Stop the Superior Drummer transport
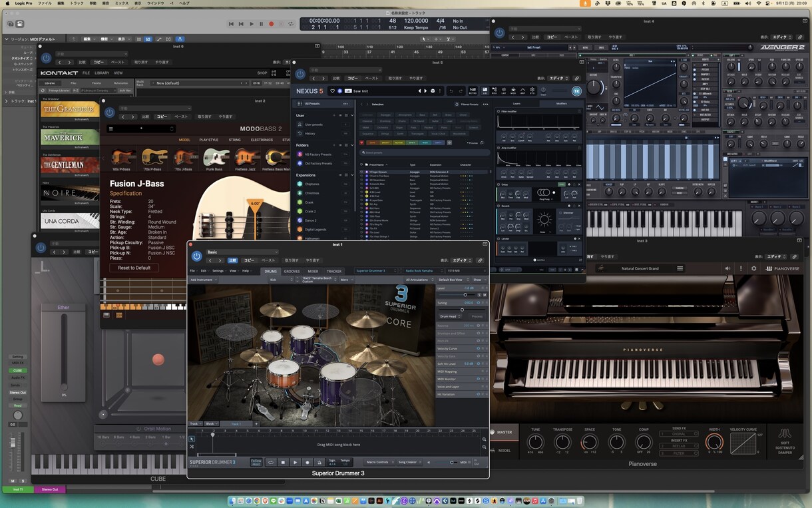The height and width of the screenshot is (508, 812). [283, 462]
